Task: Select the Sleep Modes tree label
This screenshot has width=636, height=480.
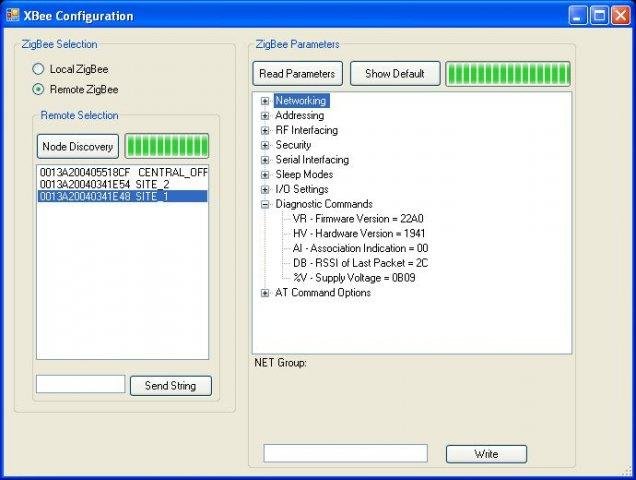Action: coord(304,174)
